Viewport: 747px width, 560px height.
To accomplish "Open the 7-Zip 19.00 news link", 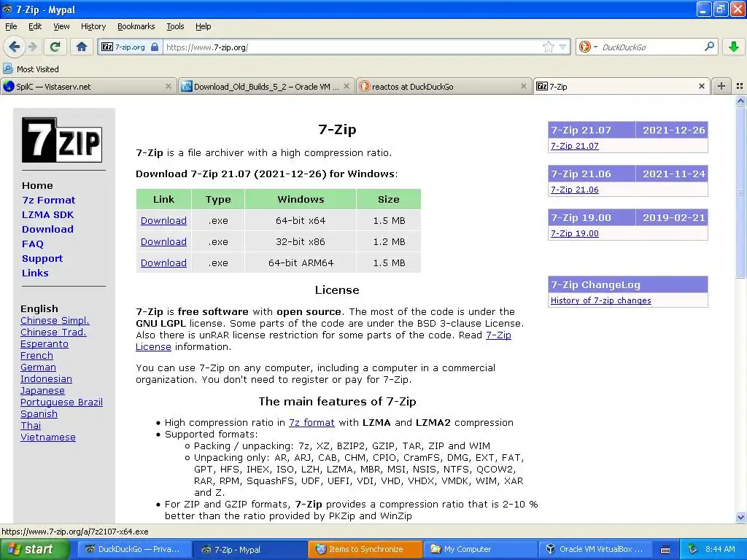I will pos(575,233).
